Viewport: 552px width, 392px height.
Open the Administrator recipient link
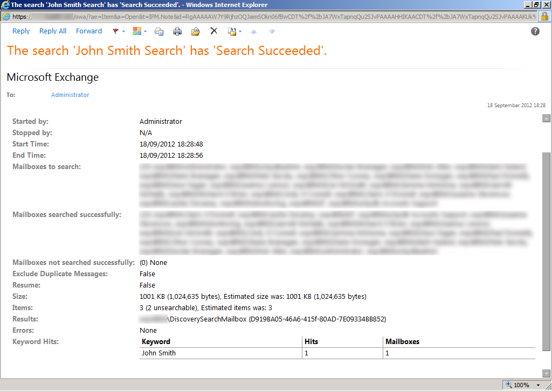pos(70,95)
